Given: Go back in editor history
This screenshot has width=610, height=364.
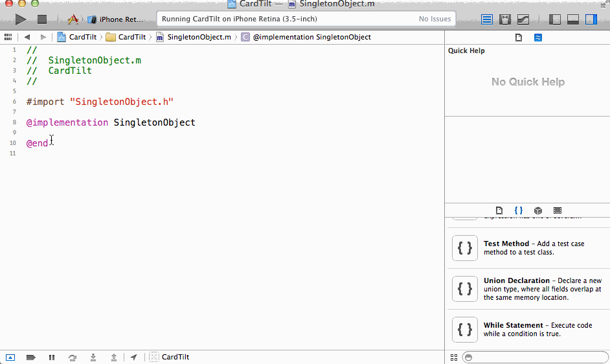Looking at the screenshot, I should 27,37.
